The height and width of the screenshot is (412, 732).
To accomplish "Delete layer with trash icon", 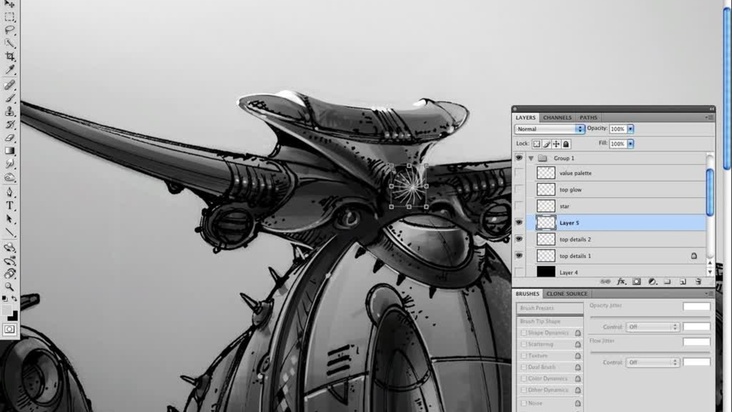I will [698, 281].
